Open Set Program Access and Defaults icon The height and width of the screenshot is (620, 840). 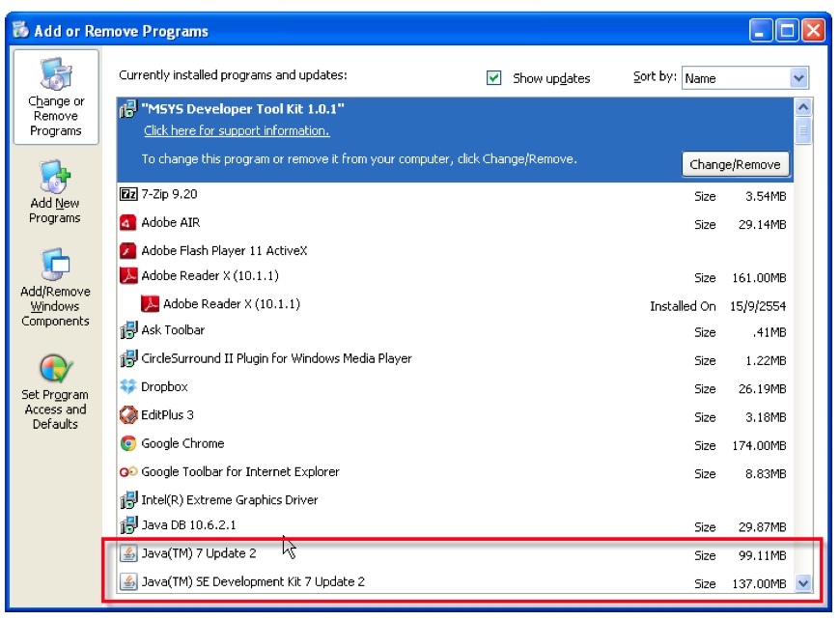[x=56, y=368]
